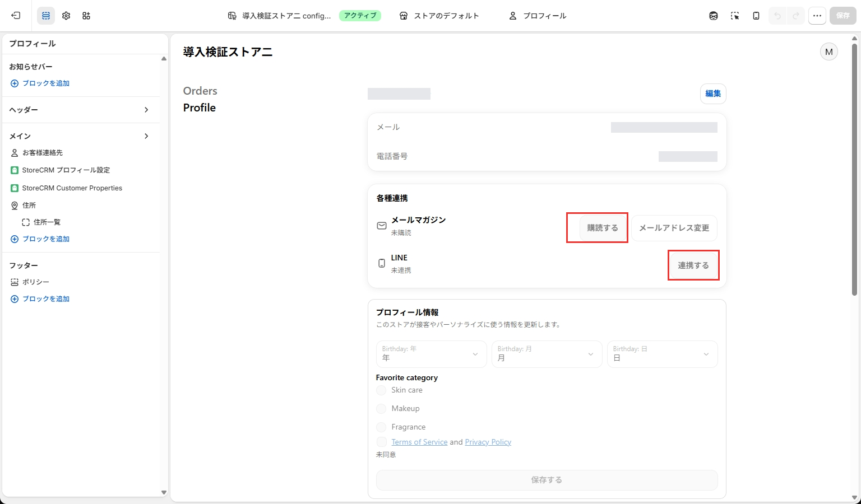Open the Birthday 日 dropdown
The image size is (861, 504).
[x=662, y=354]
